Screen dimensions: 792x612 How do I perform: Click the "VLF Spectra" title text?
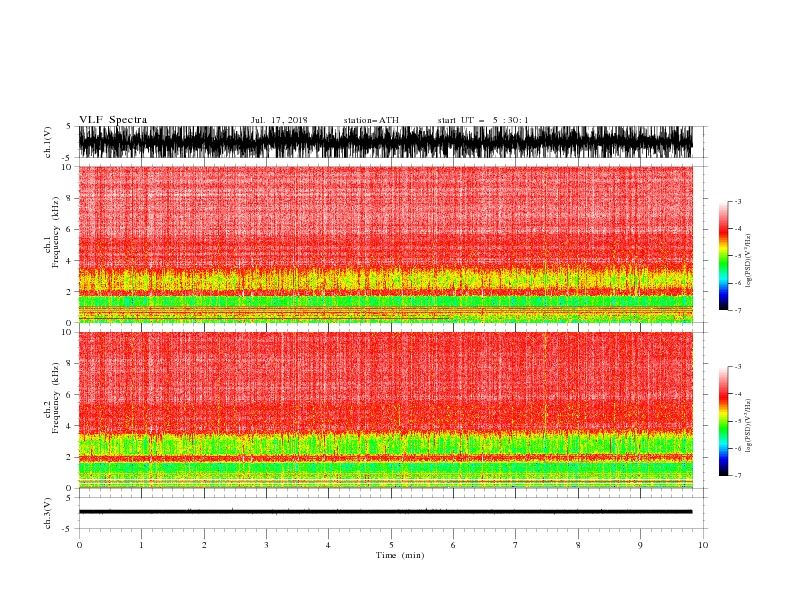[113, 120]
